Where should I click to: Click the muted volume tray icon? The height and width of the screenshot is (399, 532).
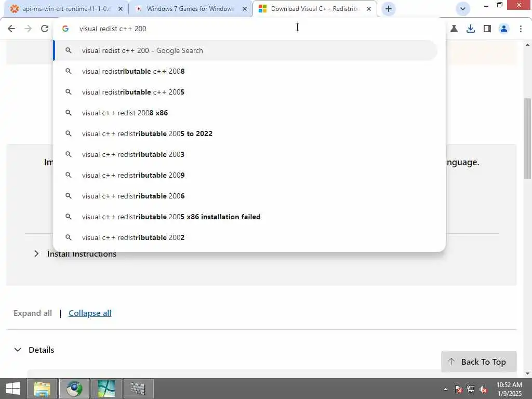[483, 389]
